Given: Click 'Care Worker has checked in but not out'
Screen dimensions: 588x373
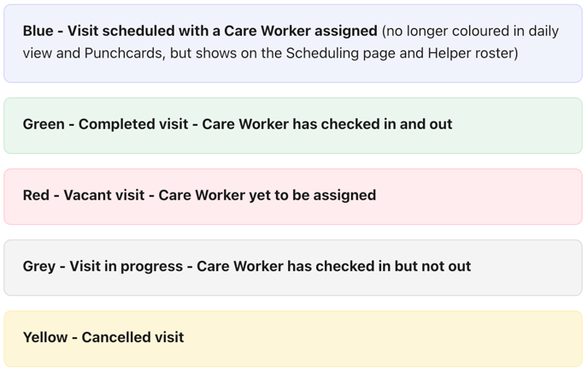Looking at the screenshot, I should 334,266.
